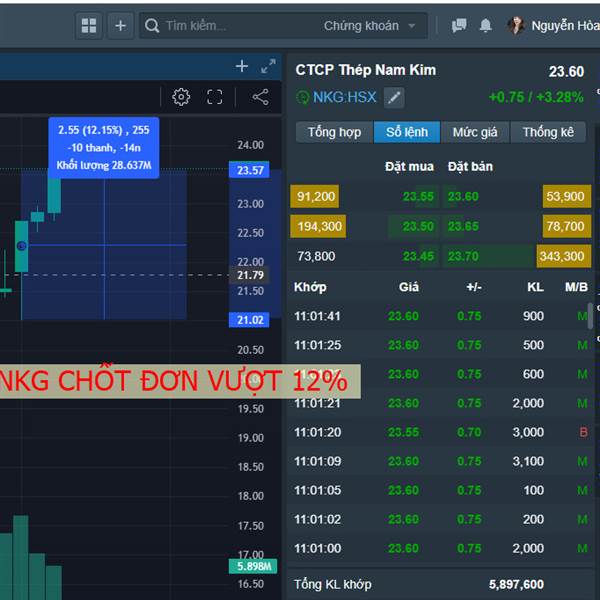This screenshot has width=600, height=600.
Task: Click the NKG:HSX ticker link
Action: [x=344, y=97]
